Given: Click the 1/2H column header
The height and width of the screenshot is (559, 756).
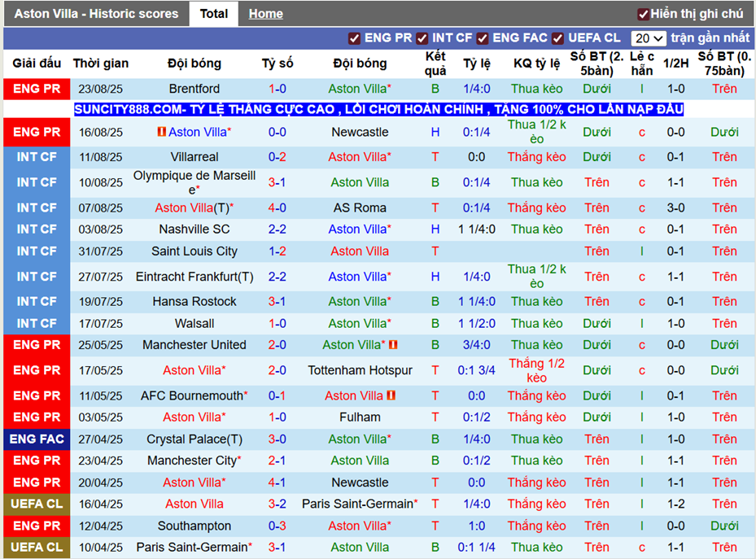Looking at the screenshot, I should 675,63.
